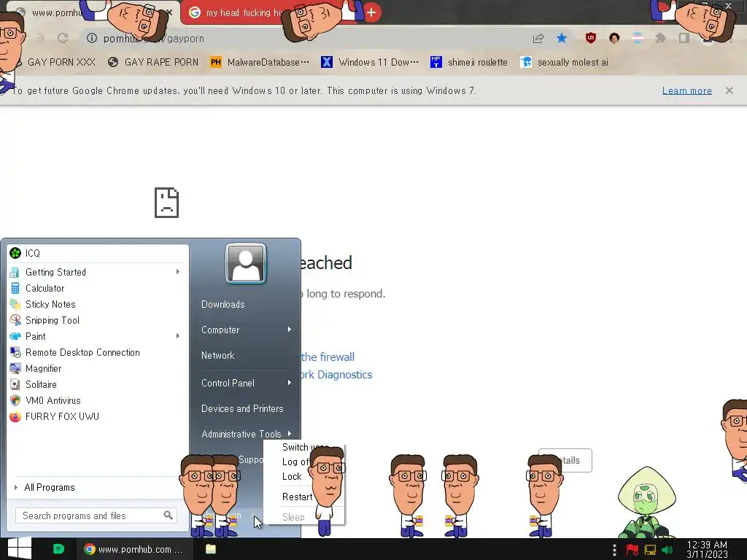Open Sticky Notes in Start menu
This screenshot has height=560, width=747.
[x=98, y=304]
